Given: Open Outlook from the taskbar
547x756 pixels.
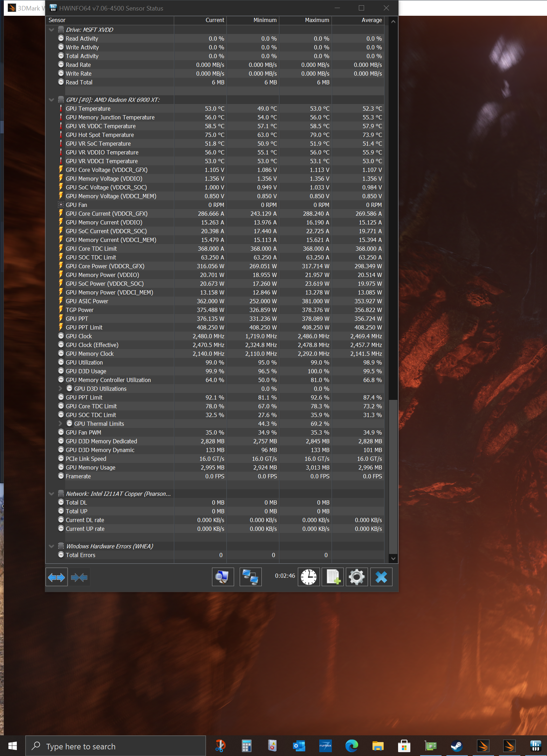Looking at the screenshot, I should tap(299, 746).
